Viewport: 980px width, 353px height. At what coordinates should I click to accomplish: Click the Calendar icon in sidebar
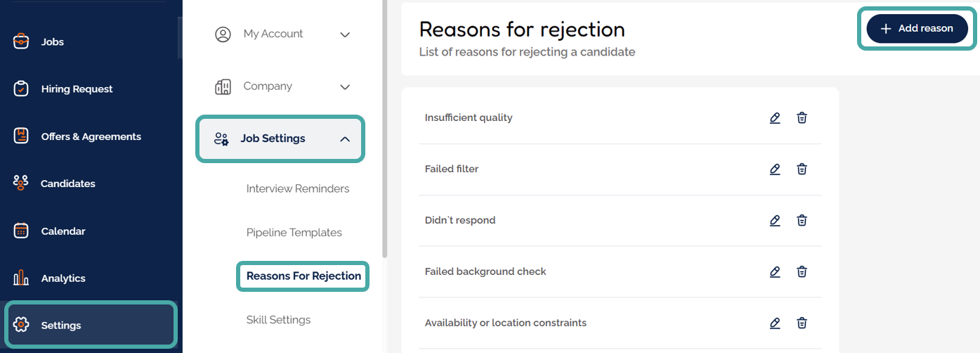point(21,231)
